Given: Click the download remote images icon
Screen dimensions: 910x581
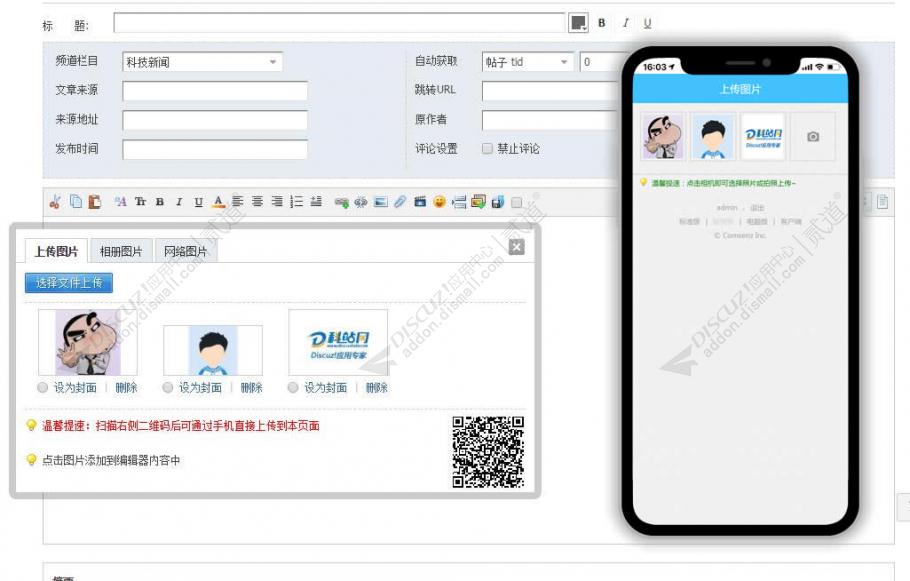Looking at the screenshot, I should click(478, 202).
